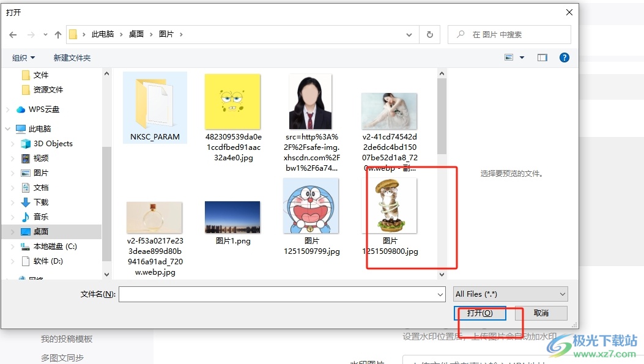Toggle the preview pane icon
The width and height of the screenshot is (644, 364).
point(542,58)
